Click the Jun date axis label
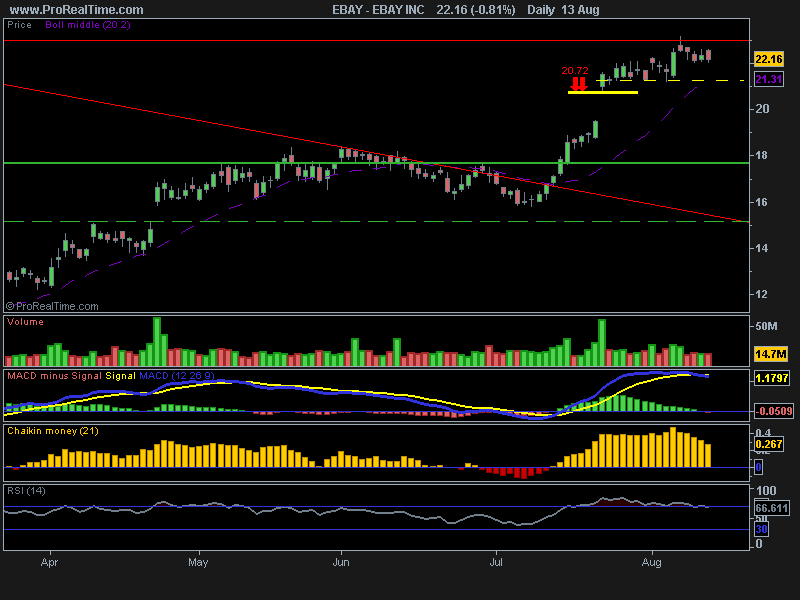800x600 pixels. point(341,562)
